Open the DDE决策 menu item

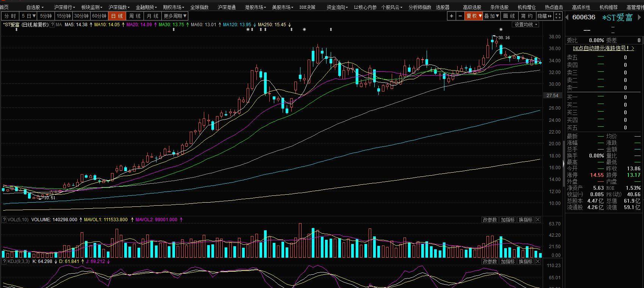(x=307, y=7)
